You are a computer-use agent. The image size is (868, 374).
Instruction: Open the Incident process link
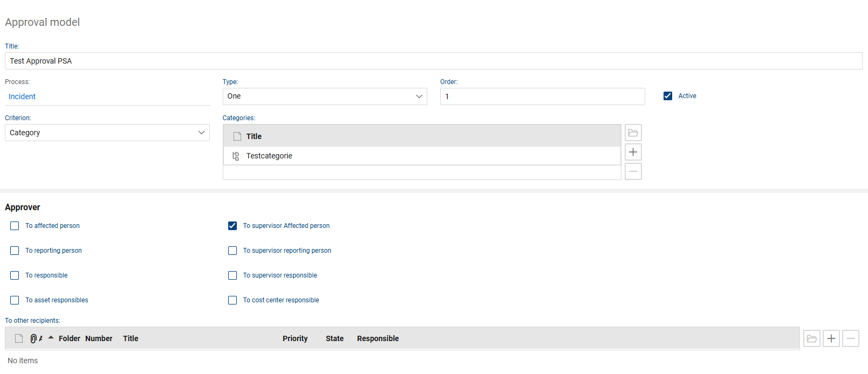(22, 96)
